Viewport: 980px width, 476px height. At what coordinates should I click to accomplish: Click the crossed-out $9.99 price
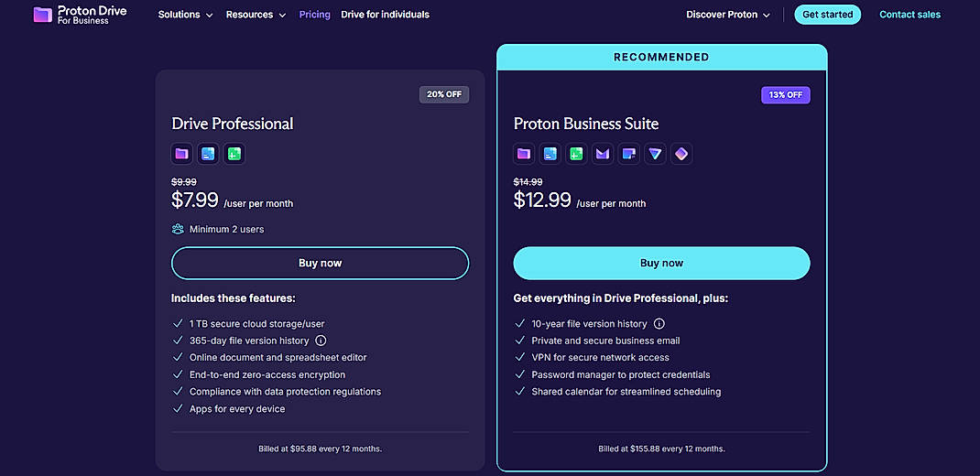pyautogui.click(x=184, y=182)
